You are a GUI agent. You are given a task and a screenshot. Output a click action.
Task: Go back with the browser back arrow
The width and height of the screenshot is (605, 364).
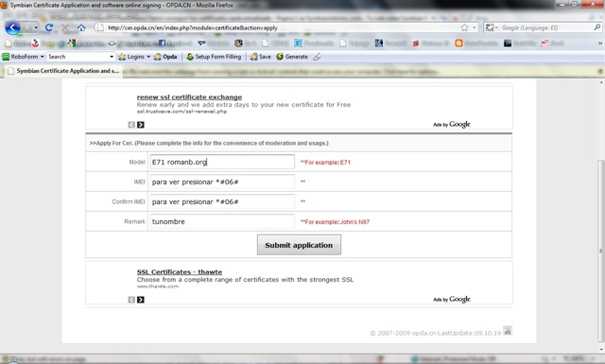(12, 27)
